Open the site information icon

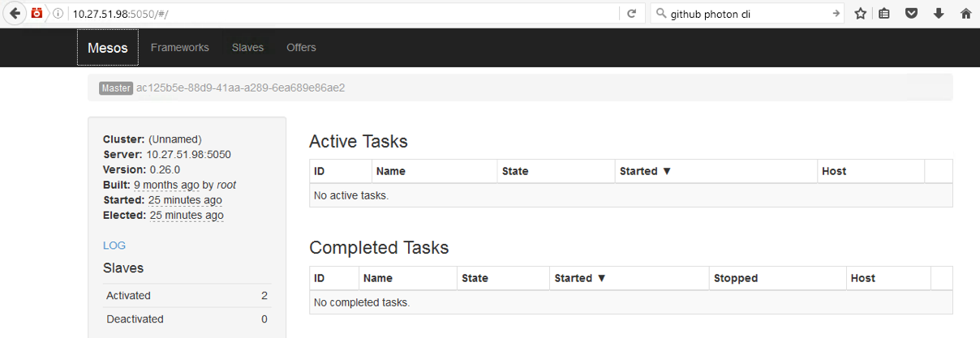(x=58, y=14)
